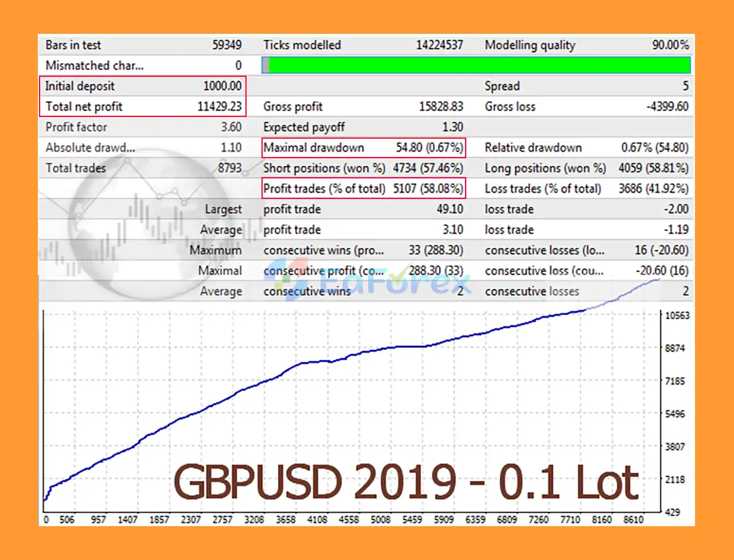Click the 4558 marker on the trades axis
734x560 pixels.
coord(349,519)
